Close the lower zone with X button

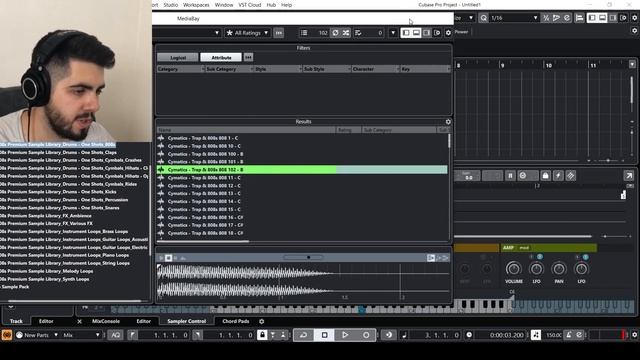point(80,321)
